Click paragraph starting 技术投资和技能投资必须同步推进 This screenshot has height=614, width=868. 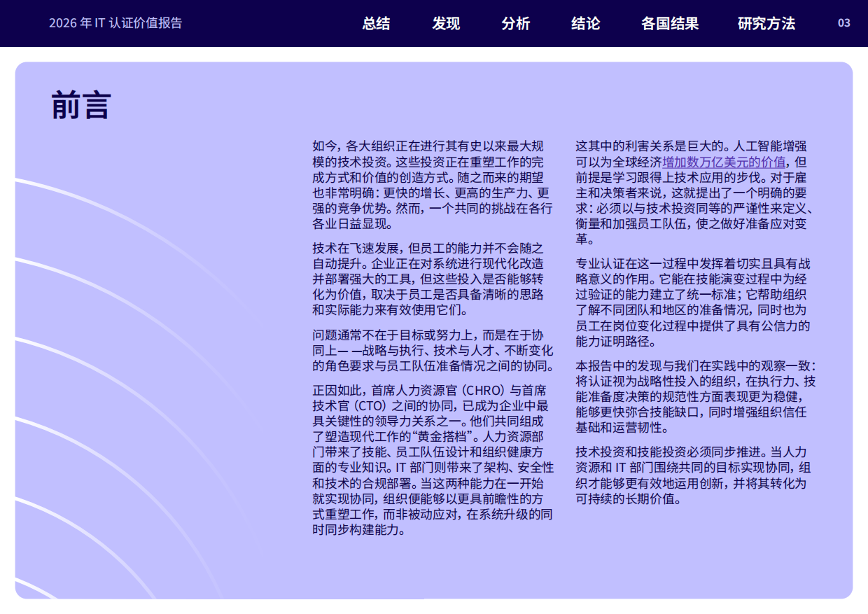click(693, 475)
